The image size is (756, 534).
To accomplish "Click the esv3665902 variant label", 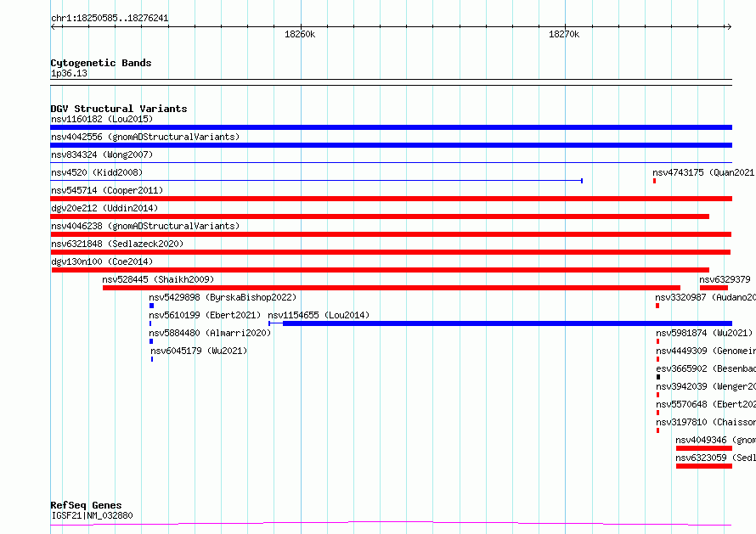I will click(x=706, y=368).
